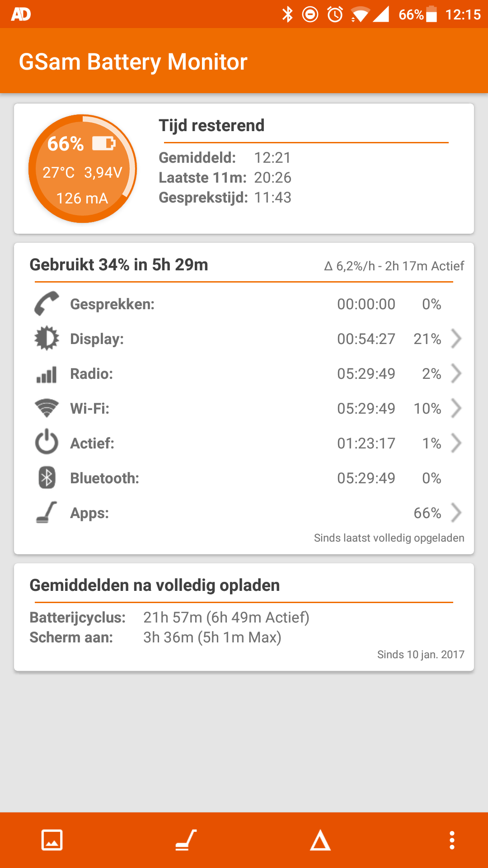The width and height of the screenshot is (488, 868).
Task: Expand Display usage details chevron
Action: [x=456, y=339]
